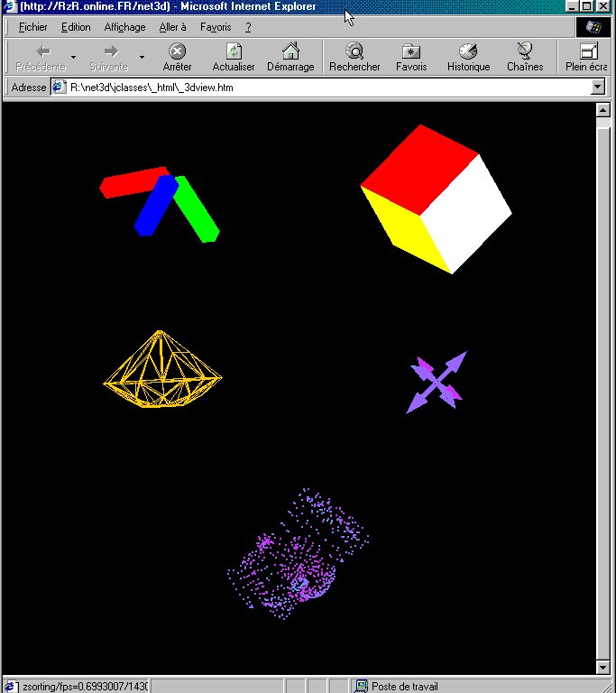The height and width of the screenshot is (693, 616).
Task: Open the Chaînes channels panel
Action: coord(525,58)
